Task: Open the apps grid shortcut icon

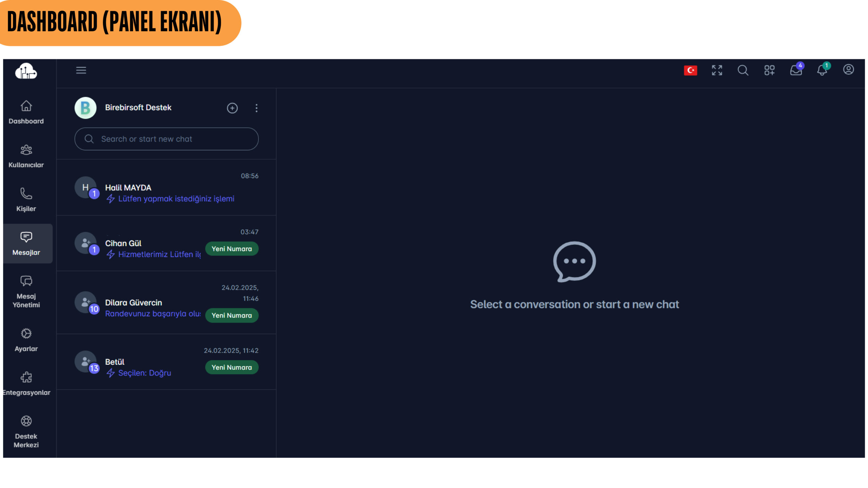Action: [769, 70]
